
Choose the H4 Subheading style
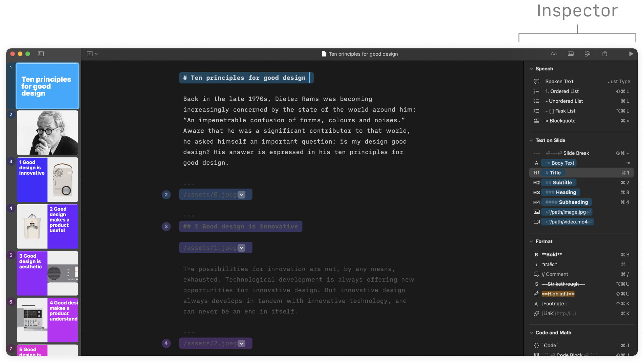coord(581,202)
